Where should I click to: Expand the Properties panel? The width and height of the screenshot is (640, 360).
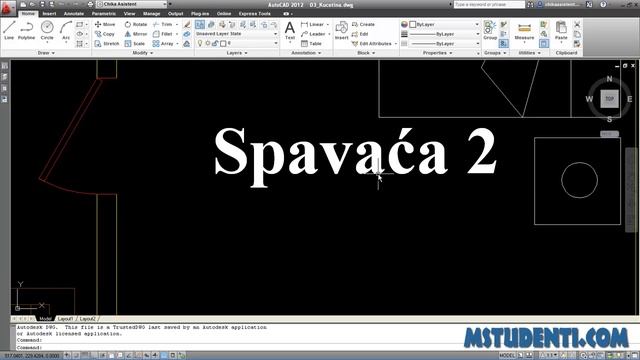pos(438,53)
